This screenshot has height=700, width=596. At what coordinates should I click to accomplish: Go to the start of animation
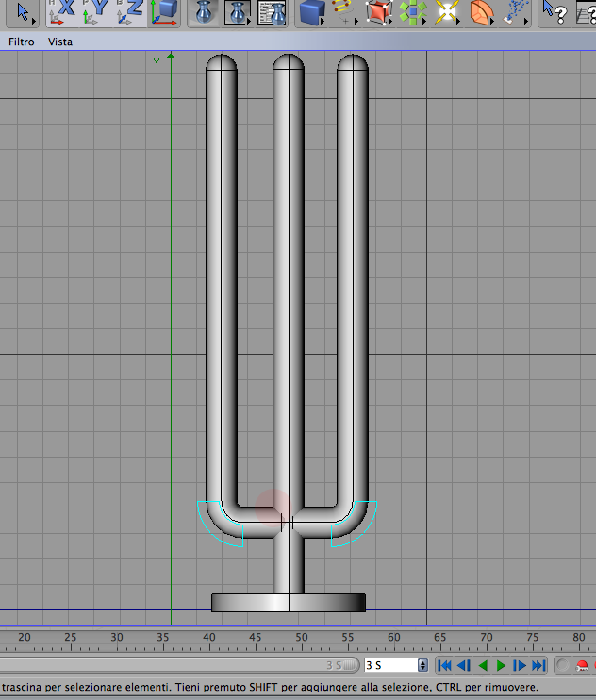coord(445,666)
